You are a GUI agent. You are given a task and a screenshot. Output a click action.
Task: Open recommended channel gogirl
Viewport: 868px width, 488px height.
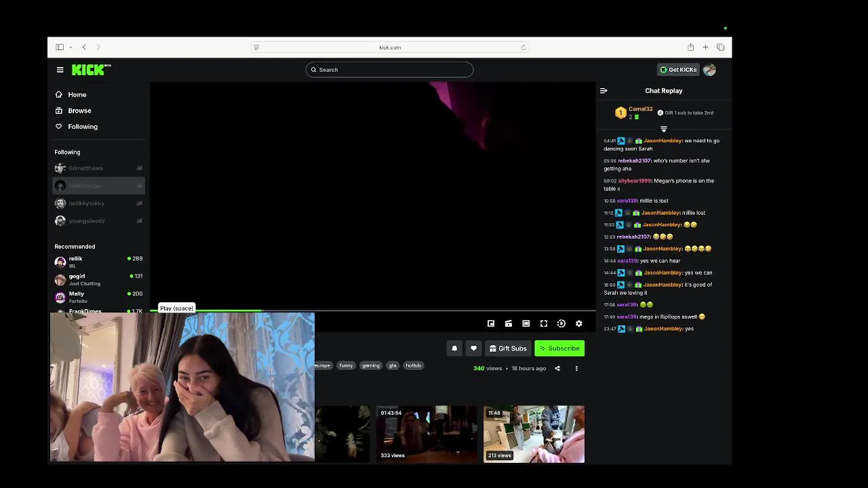point(98,279)
